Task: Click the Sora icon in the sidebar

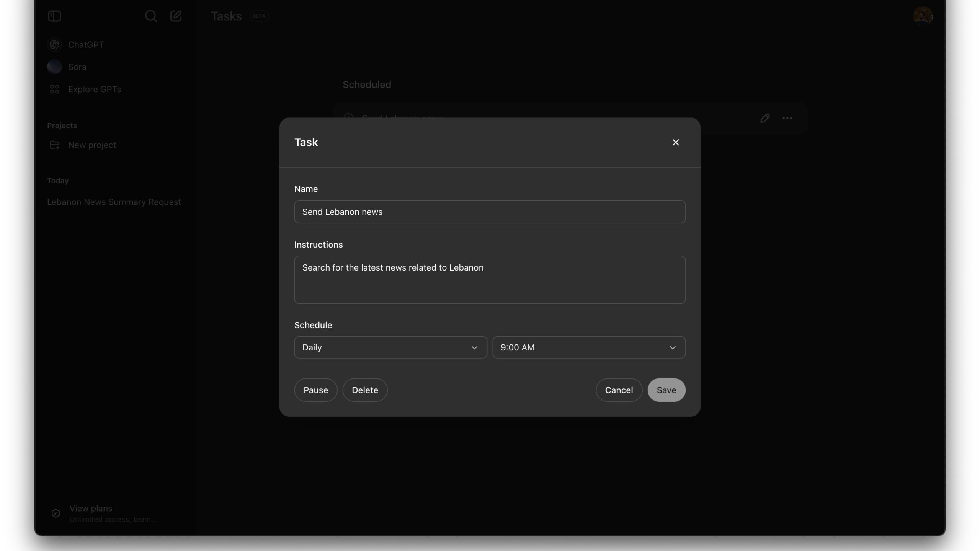Action: coord(54,67)
